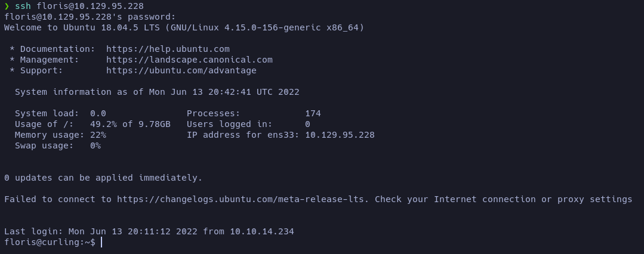Click the Swap usage 0% value
Viewport: 644px width, 254px height.
(95, 145)
